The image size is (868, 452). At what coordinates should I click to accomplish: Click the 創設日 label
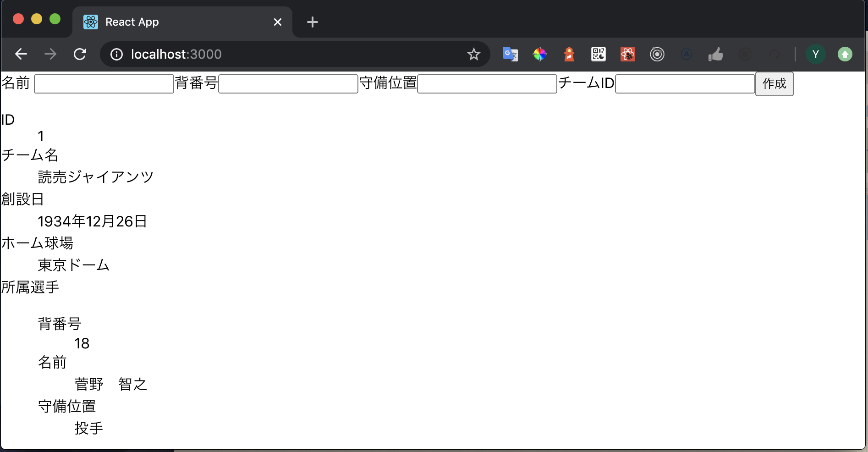[22, 199]
